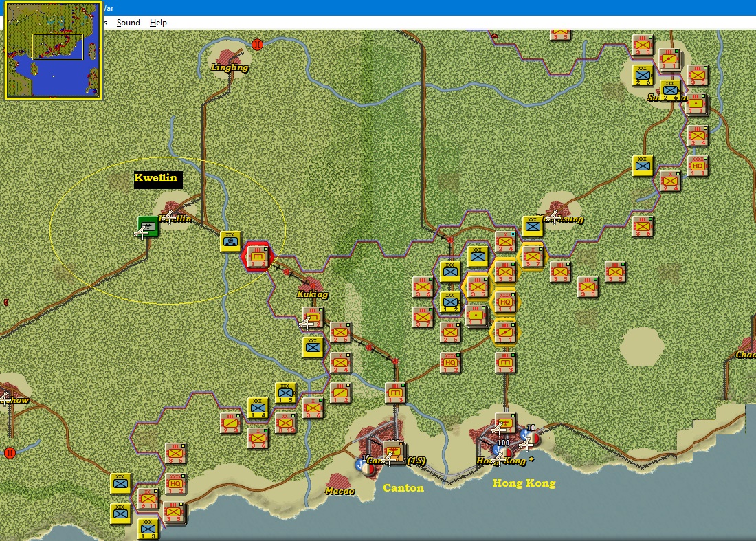756x541 pixels.
Task: Select the yellow leader-portrait corps near Kwellin
Action: (x=230, y=241)
